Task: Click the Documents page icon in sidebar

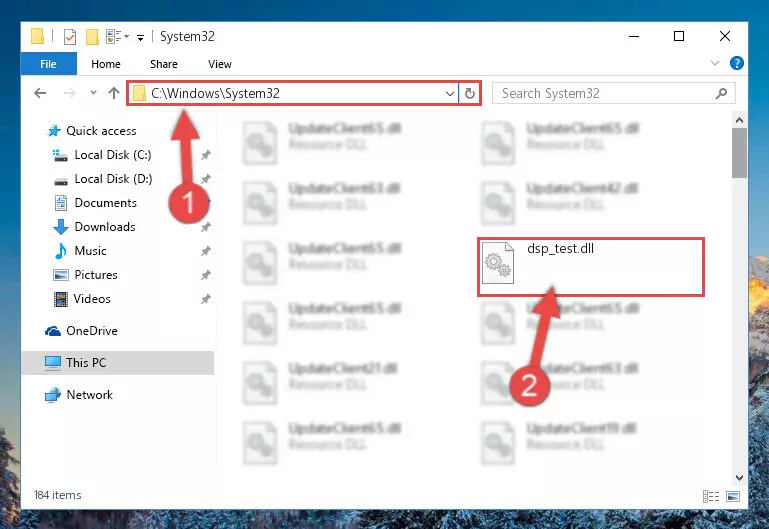Action: [x=61, y=203]
